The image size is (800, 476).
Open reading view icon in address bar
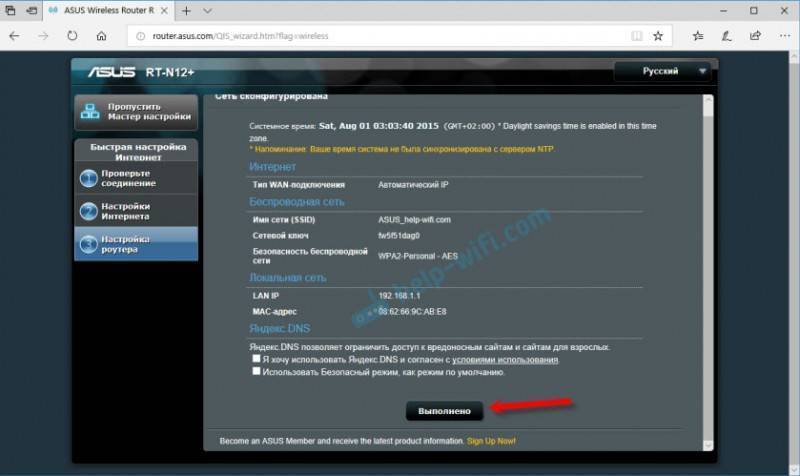pyautogui.click(x=636, y=36)
